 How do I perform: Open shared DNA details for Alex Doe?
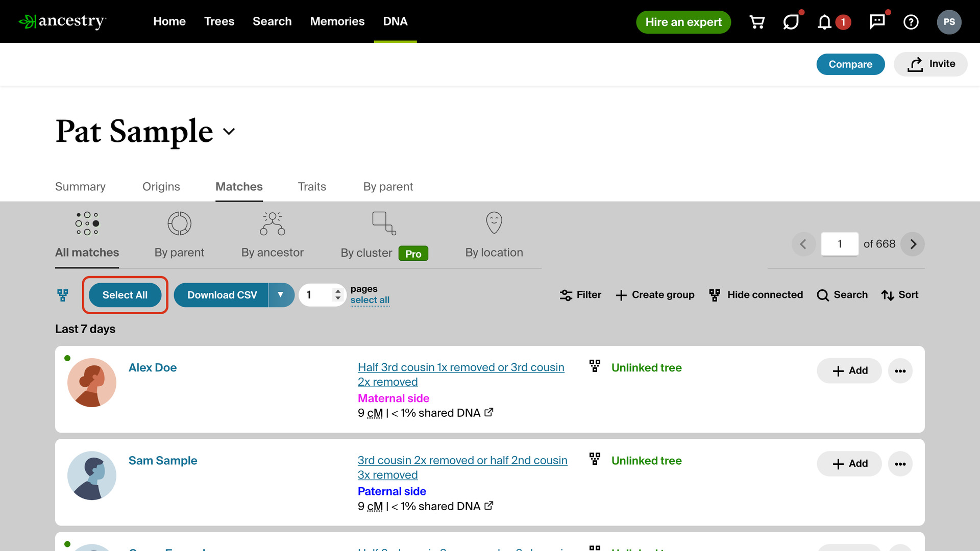(x=489, y=412)
